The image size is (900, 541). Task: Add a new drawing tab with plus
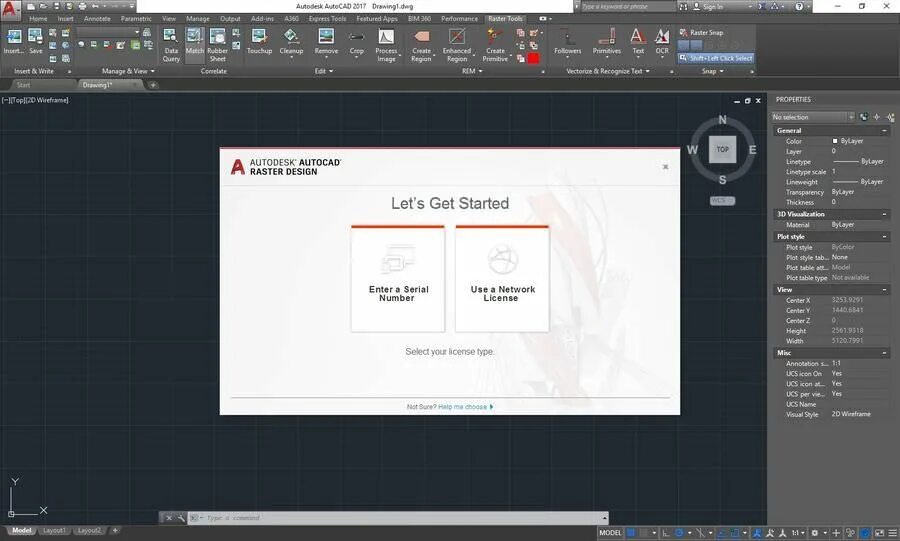[x=153, y=85]
